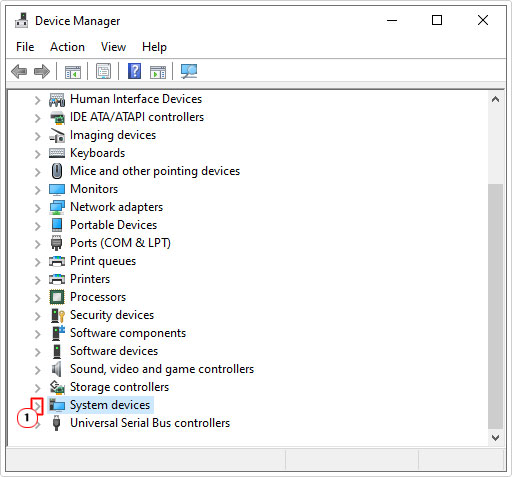Minimize the Device Manager window
Screen dimensions: 512x477
(x=392, y=20)
